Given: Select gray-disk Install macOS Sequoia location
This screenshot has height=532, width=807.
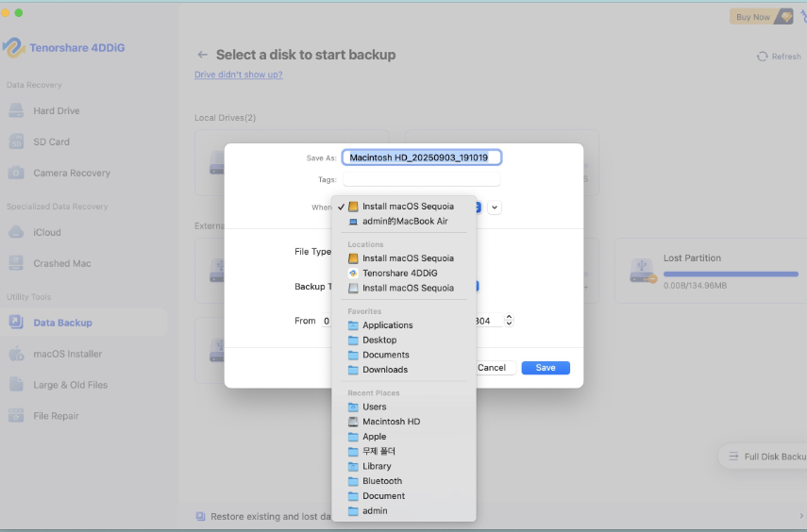Looking at the screenshot, I should click(x=404, y=288).
